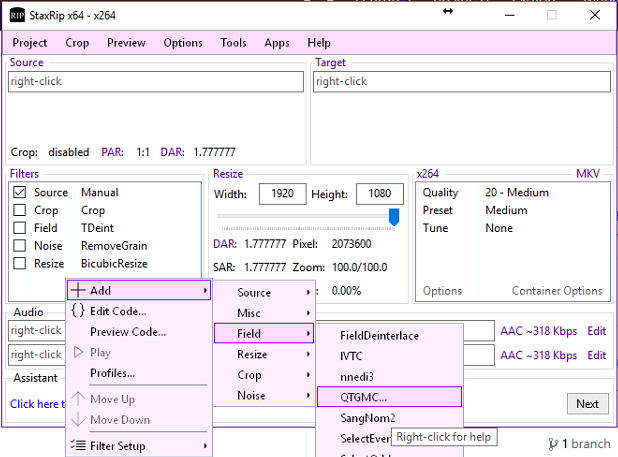Click the Filter Setup list icon
Screen dimensions: 618x457
pyautogui.click(x=78, y=446)
